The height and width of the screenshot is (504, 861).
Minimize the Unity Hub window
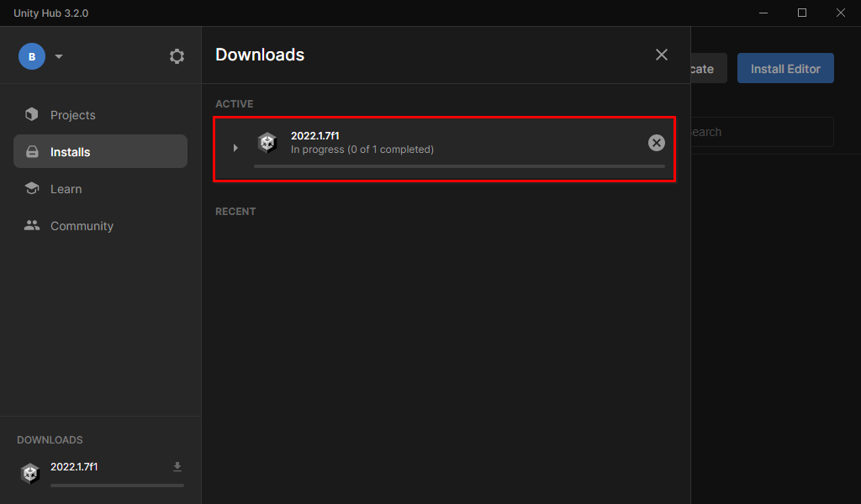(763, 13)
